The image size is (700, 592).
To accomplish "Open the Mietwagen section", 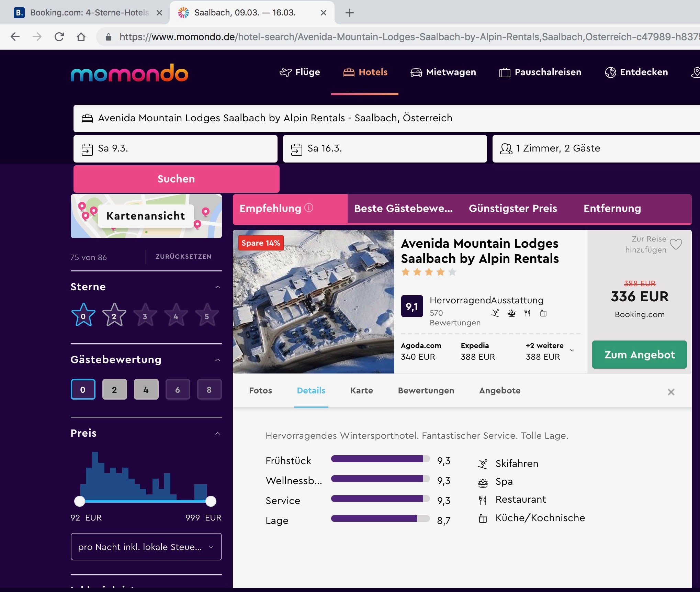I will 443,72.
